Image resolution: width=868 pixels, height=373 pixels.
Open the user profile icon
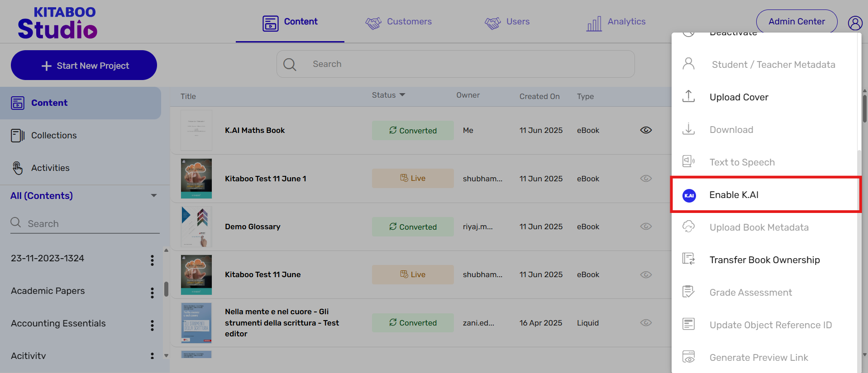pos(855,23)
